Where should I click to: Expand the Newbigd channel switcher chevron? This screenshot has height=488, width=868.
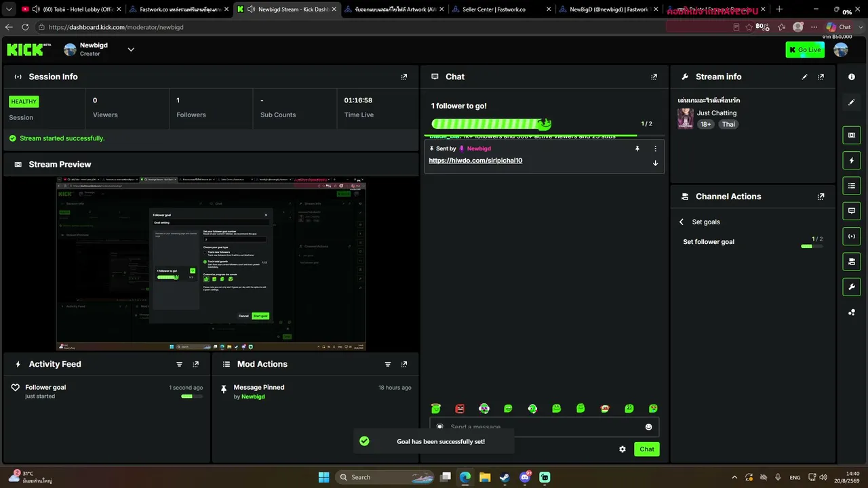[131, 49]
